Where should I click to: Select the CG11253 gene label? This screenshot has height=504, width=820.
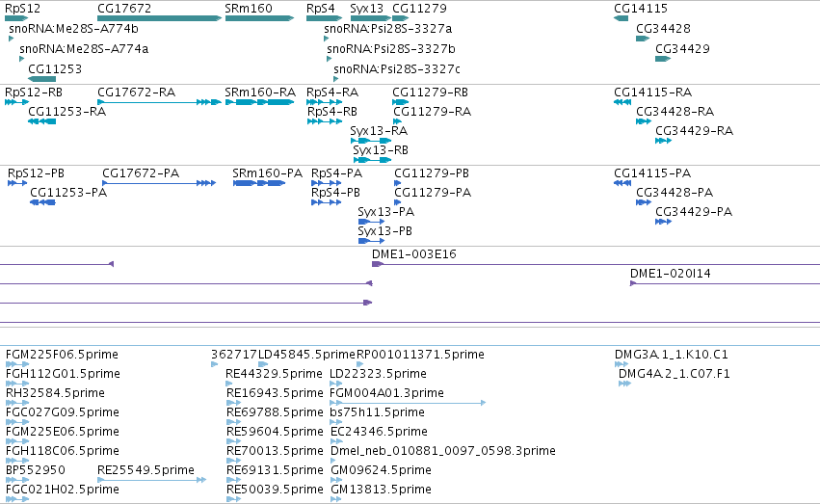point(55,69)
